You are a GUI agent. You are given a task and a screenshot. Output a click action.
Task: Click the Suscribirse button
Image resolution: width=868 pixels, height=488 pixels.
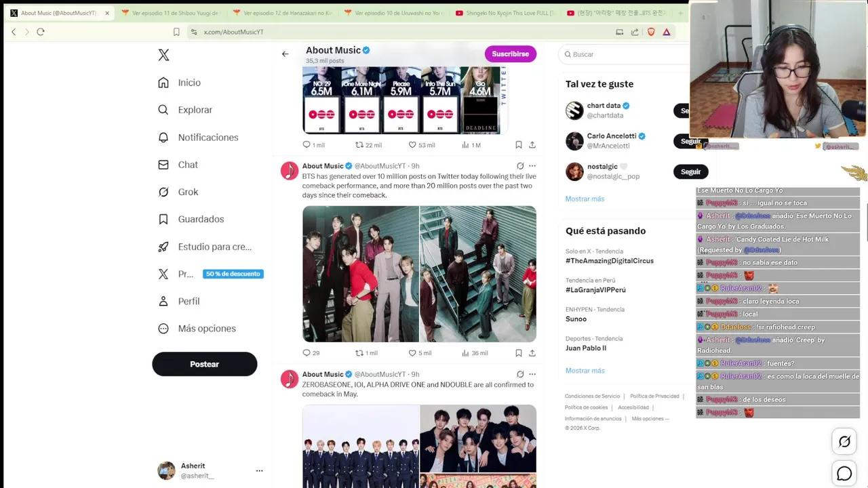510,54
